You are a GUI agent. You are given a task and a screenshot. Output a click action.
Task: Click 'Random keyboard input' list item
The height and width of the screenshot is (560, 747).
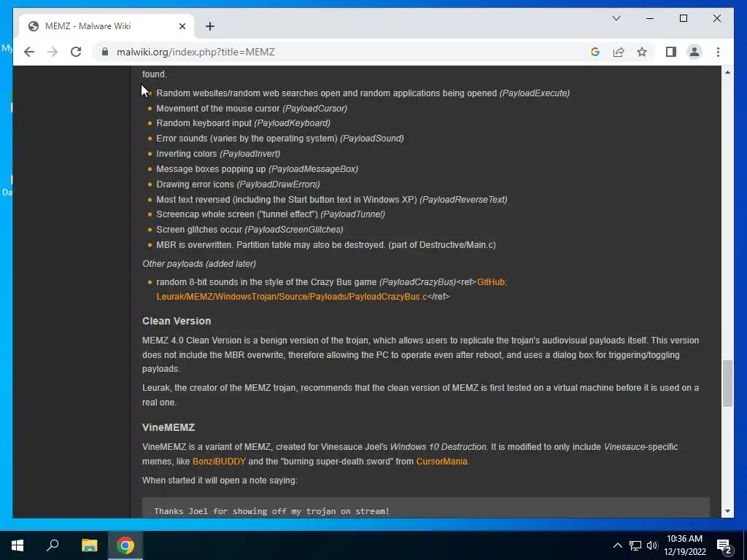[x=243, y=122]
